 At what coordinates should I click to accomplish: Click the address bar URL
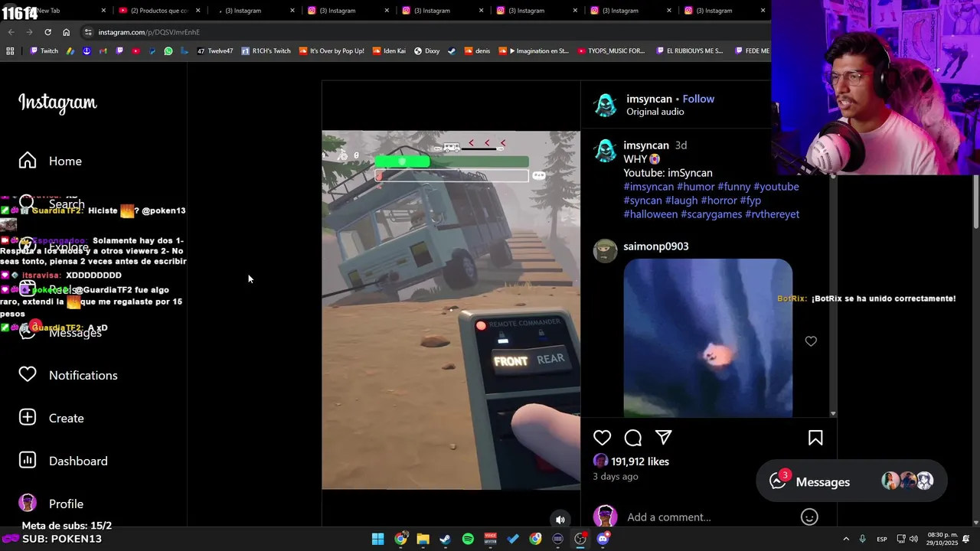click(149, 32)
